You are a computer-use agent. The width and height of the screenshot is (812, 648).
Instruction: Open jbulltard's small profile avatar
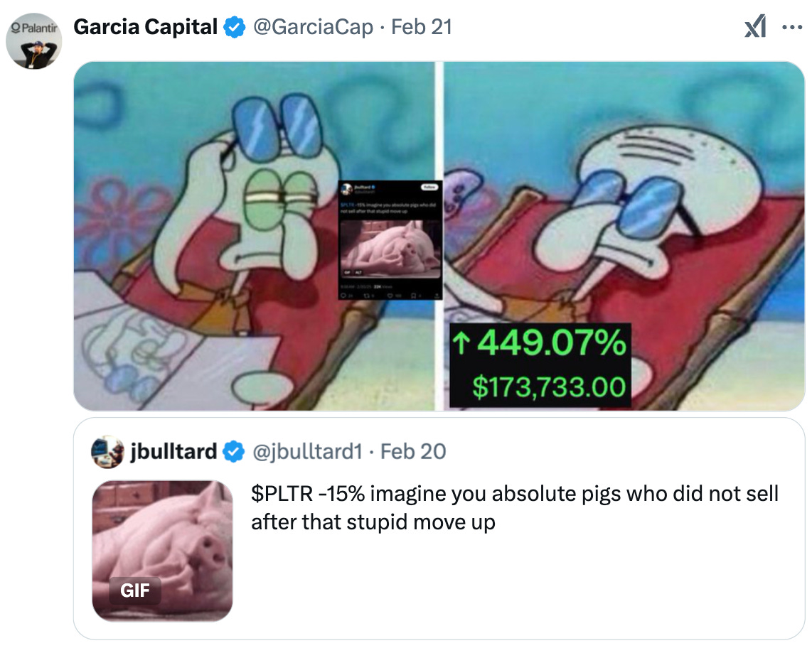click(x=107, y=452)
